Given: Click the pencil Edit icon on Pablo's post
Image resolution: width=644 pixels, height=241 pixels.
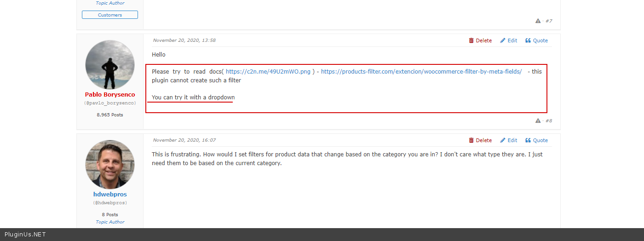Looking at the screenshot, I should (x=503, y=40).
